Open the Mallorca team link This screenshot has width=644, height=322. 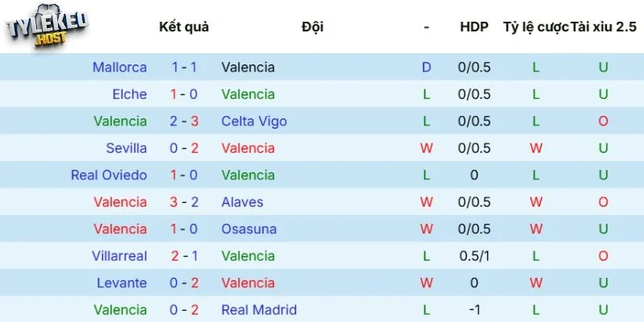(x=119, y=68)
